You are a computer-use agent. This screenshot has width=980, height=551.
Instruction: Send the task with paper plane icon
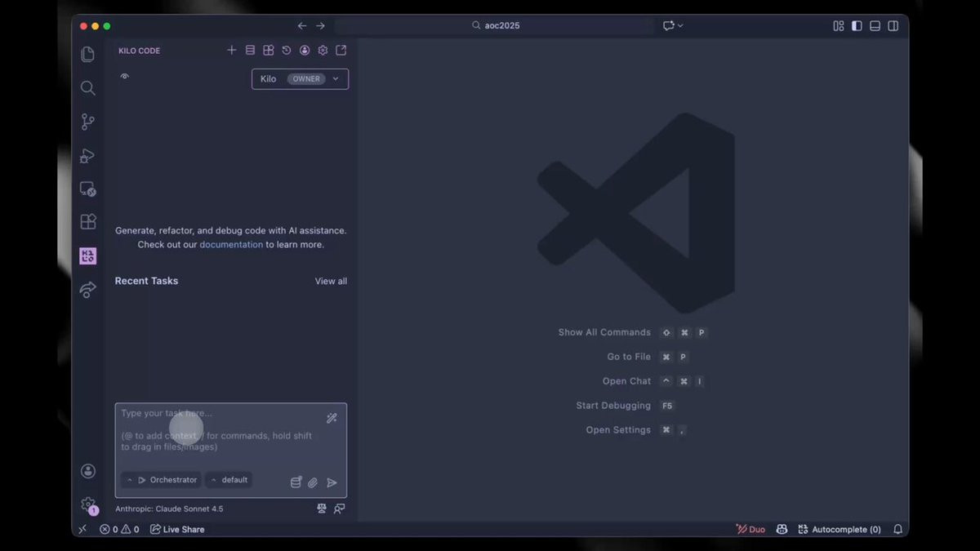click(x=332, y=482)
